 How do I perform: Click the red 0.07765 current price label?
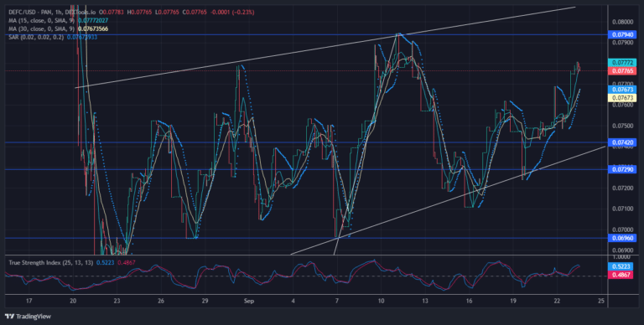pyautogui.click(x=622, y=71)
